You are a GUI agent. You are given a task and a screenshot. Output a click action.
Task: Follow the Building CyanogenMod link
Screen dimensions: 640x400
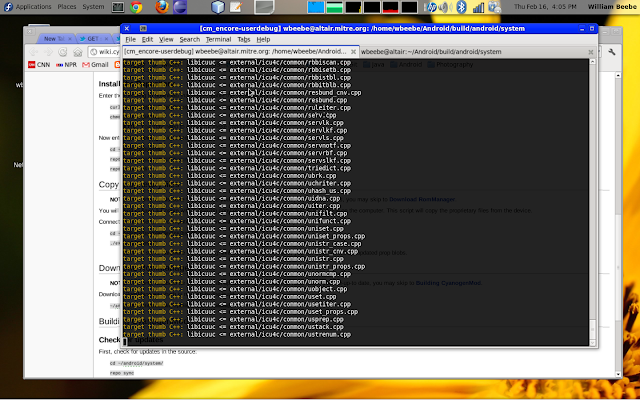coord(449,283)
